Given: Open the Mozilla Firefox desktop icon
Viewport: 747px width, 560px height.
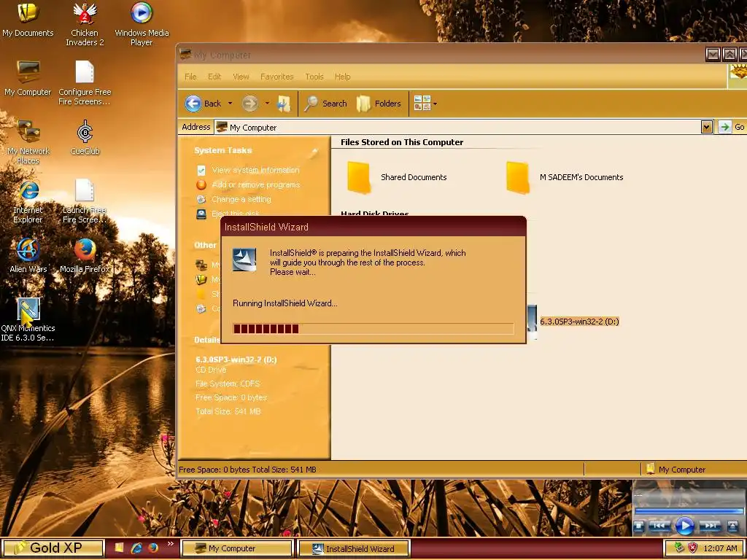Looking at the screenshot, I should tap(85, 256).
